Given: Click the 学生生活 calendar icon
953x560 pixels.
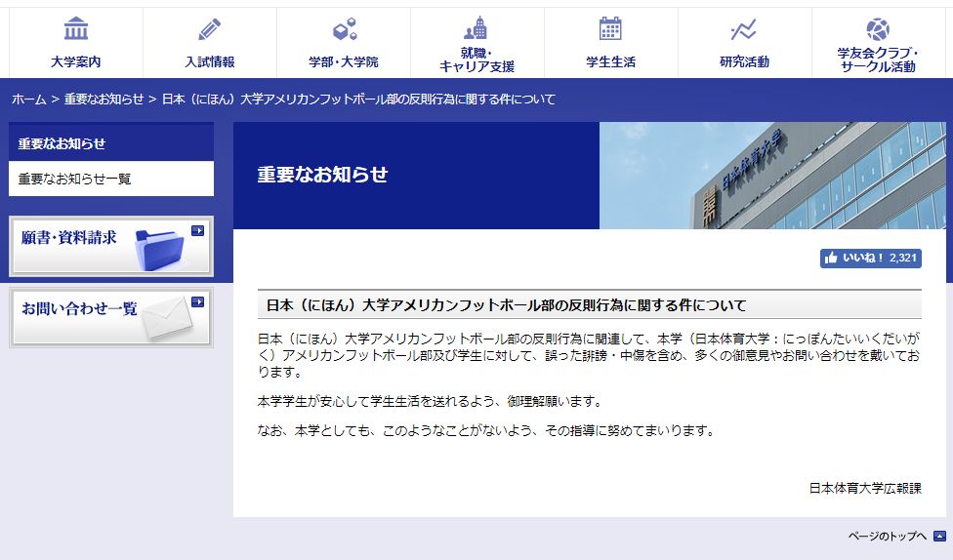Looking at the screenshot, I should 610,28.
